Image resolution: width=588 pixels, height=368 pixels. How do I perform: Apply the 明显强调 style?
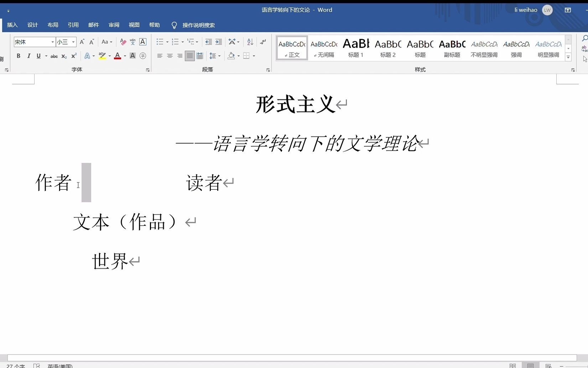pyautogui.click(x=548, y=48)
